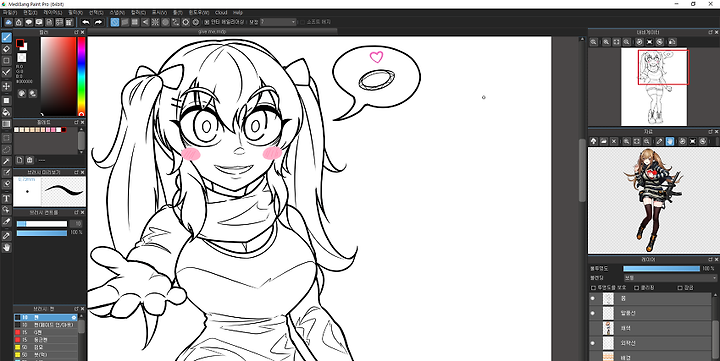Image resolution: width=720 pixels, height=361 pixels.
Task: Open the layer blending mode dropdown
Action: pyautogui.click(x=669, y=278)
